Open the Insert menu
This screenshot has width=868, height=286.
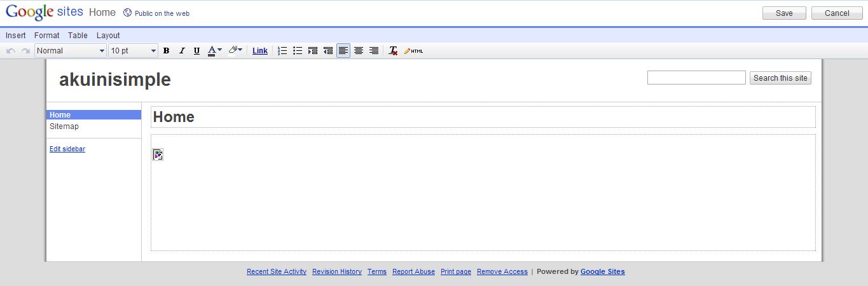[16, 36]
